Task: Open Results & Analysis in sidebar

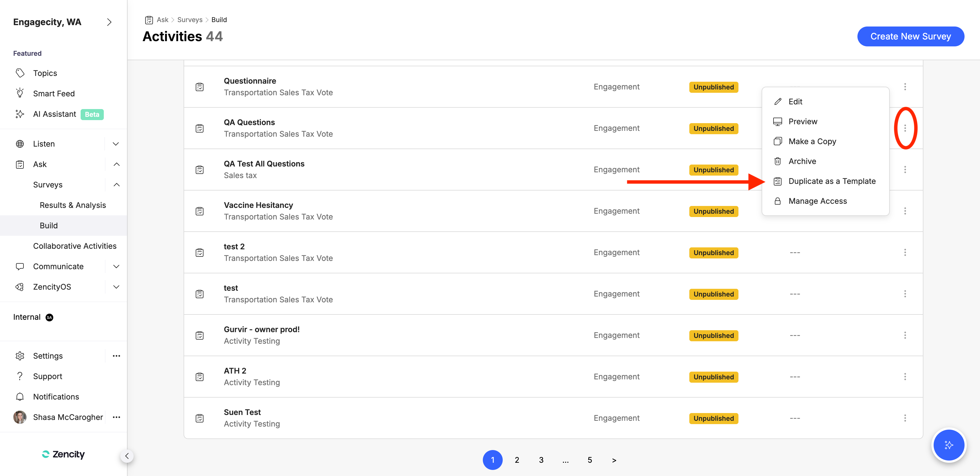Action: [x=73, y=205]
